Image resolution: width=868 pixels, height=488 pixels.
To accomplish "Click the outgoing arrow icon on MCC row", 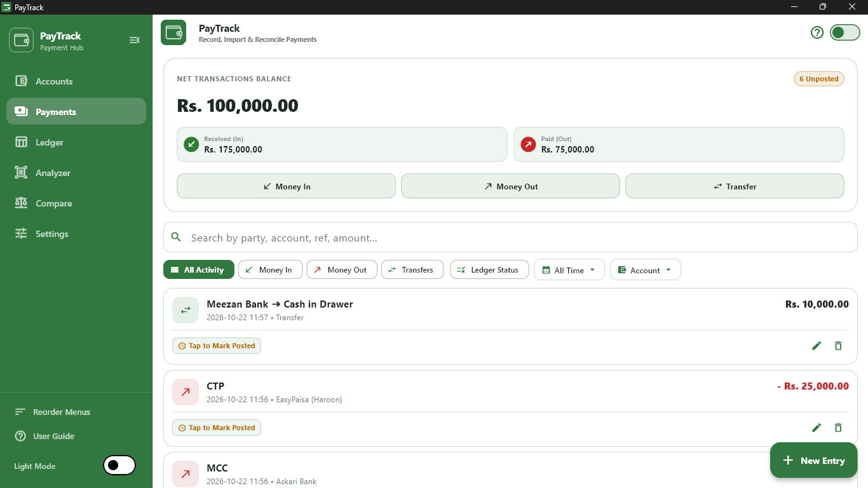I will [186, 474].
